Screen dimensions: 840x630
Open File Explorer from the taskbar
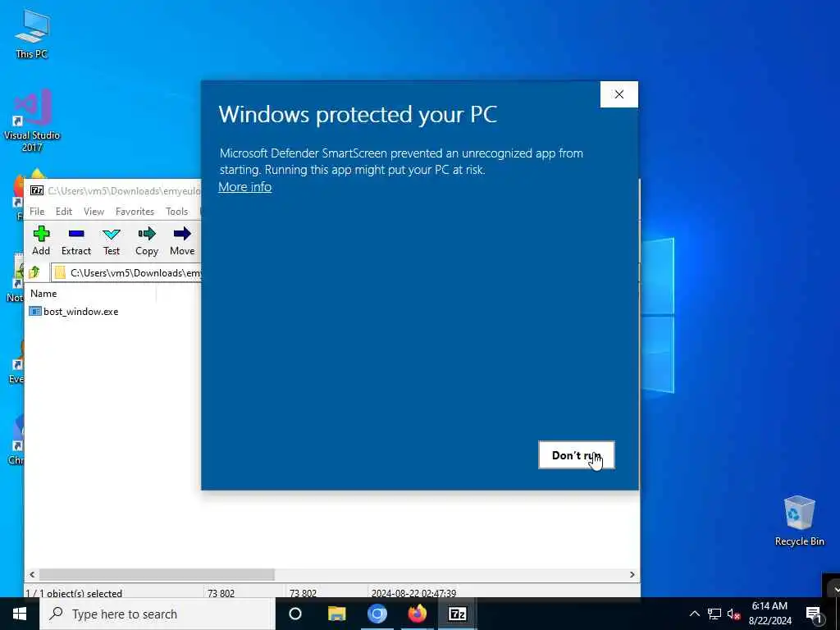[337, 614]
